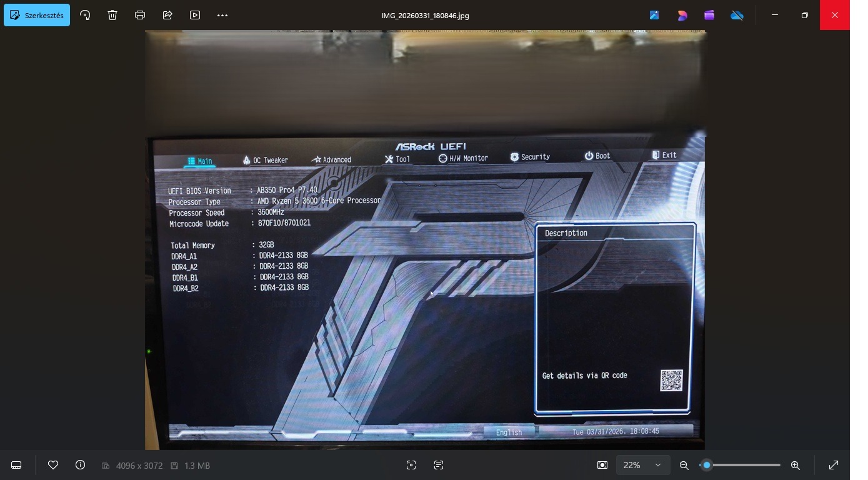The width and height of the screenshot is (868, 480).
Task: Click the ASRock UEFI logo in photo
Action: [x=430, y=147]
